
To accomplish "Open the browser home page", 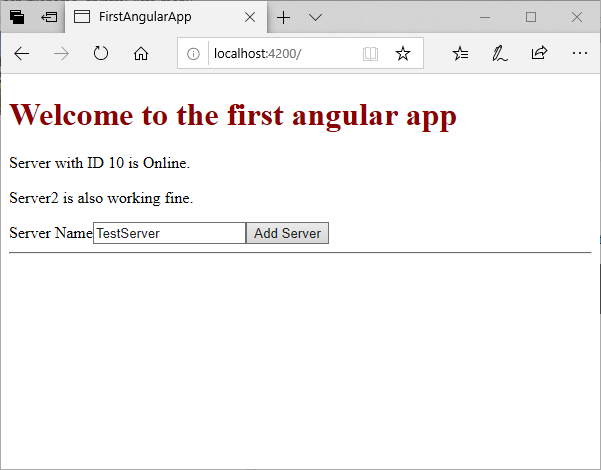I will (x=141, y=54).
